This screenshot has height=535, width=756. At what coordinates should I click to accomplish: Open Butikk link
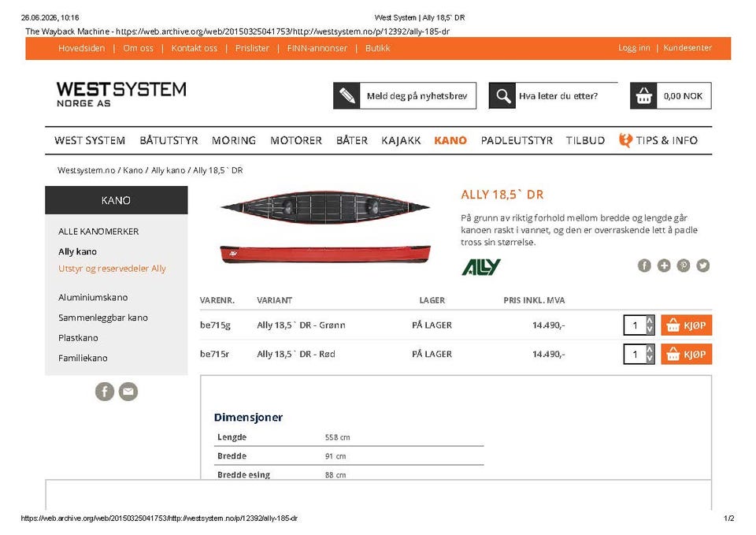click(x=377, y=48)
